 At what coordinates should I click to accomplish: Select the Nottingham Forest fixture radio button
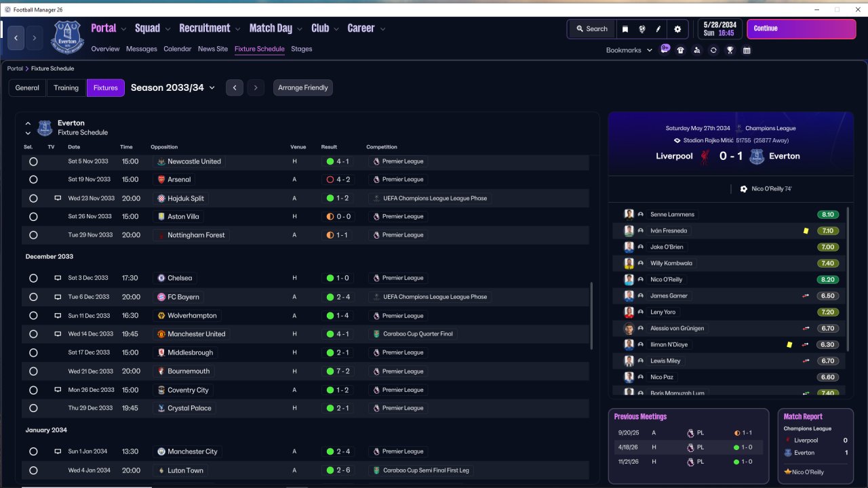(33, 235)
